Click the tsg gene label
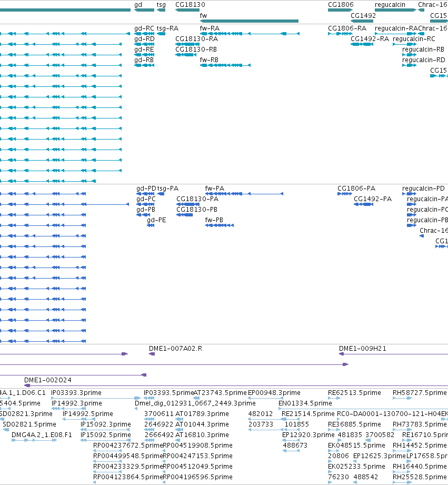 point(161,5)
